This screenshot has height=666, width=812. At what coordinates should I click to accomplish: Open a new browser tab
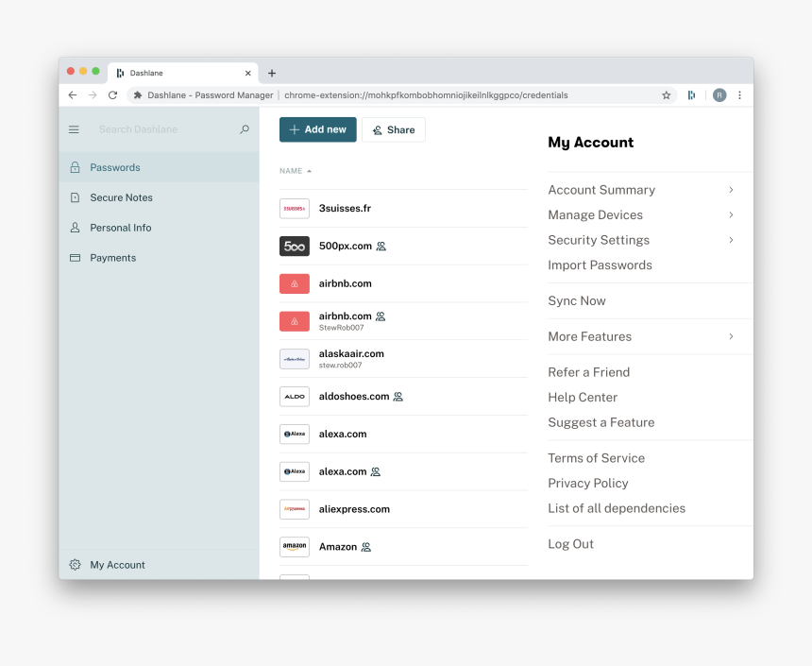click(x=271, y=73)
